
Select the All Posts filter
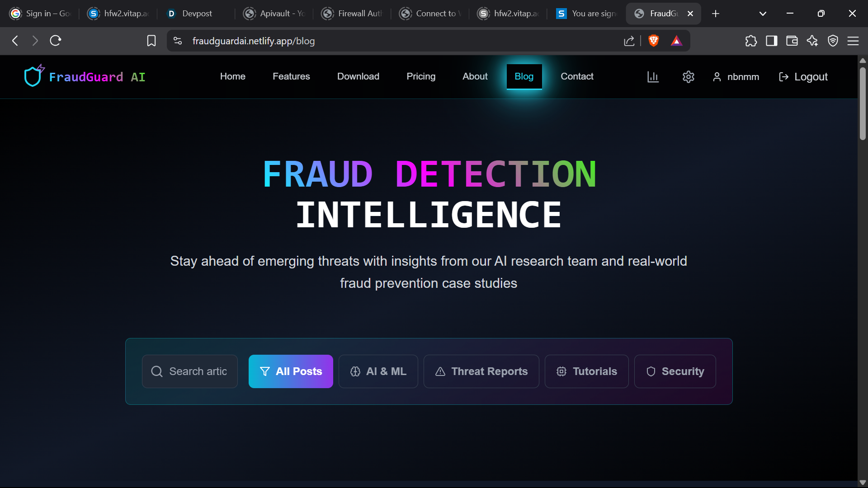click(x=291, y=371)
